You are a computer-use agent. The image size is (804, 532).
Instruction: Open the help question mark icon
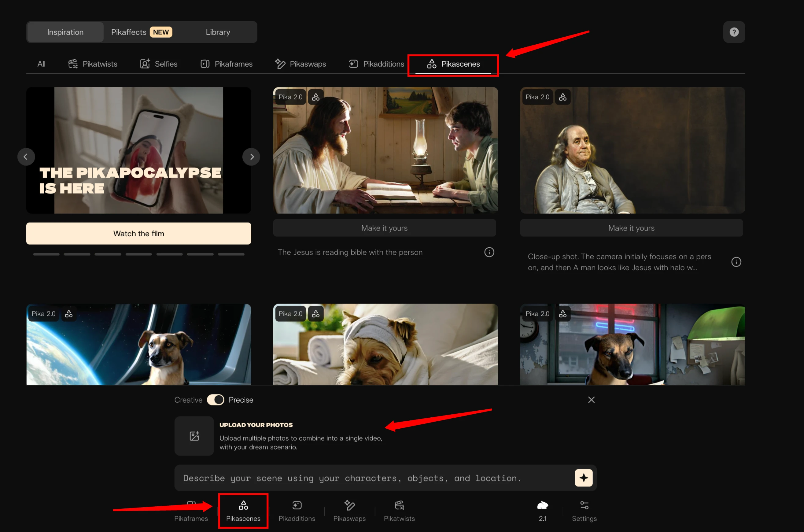point(734,32)
